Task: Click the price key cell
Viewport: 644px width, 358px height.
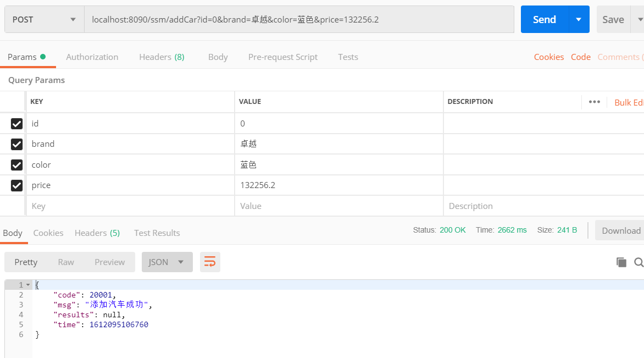Action: (130, 185)
